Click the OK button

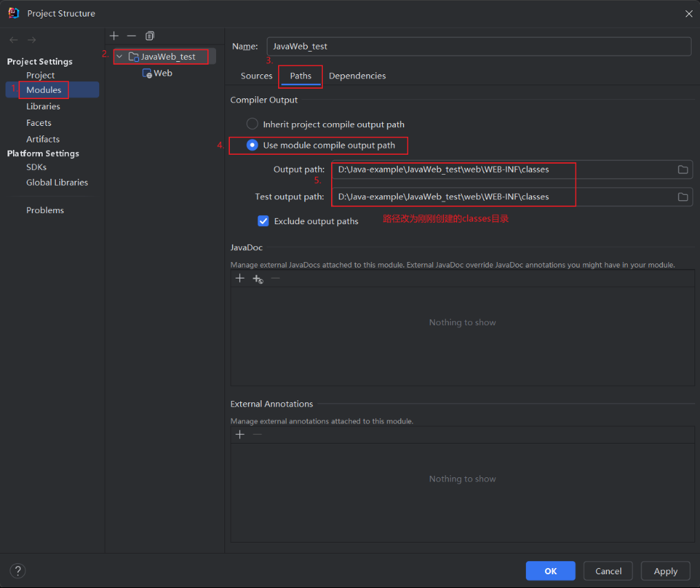tap(550, 571)
